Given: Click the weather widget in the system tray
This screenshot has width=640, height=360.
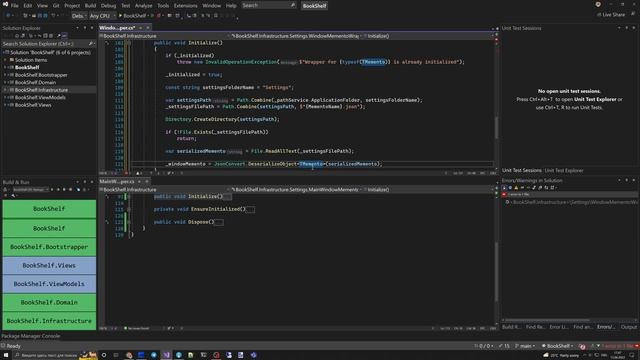Looking at the screenshot, I should coord(562,356).
